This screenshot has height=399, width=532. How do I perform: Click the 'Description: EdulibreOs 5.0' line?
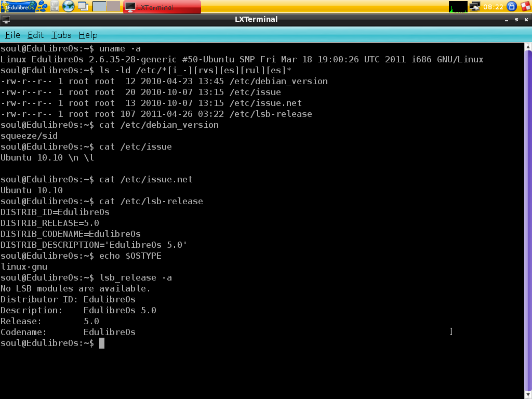pos(78,310)
